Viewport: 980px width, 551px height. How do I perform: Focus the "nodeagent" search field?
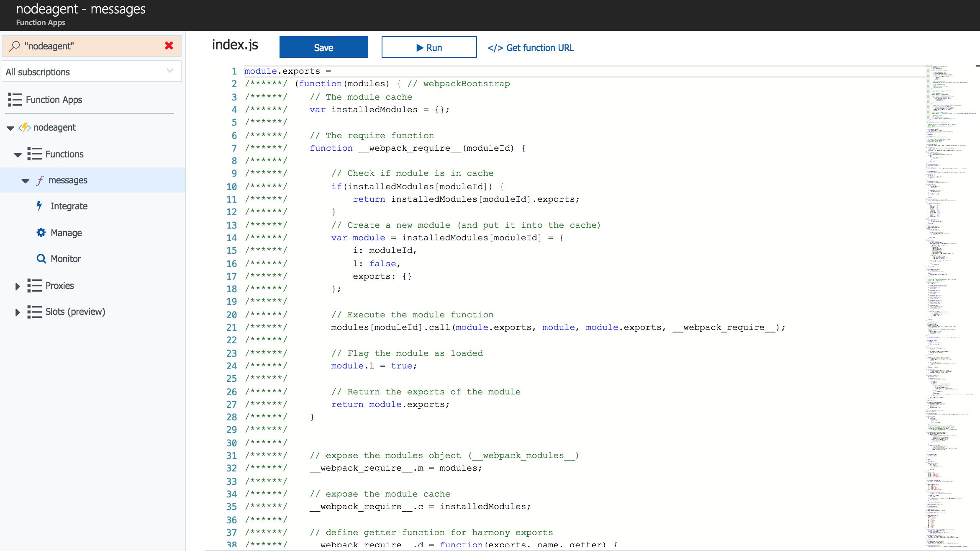point(91,46)
